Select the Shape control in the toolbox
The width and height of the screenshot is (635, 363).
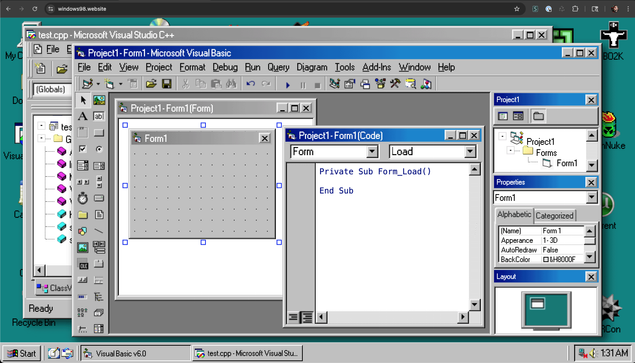pos(83,231)
